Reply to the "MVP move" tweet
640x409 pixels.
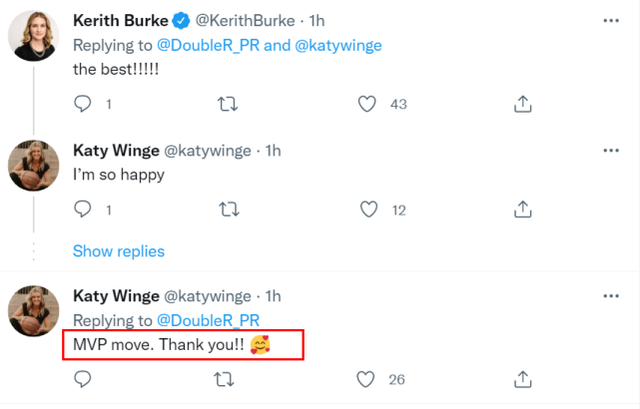[84, 379]
